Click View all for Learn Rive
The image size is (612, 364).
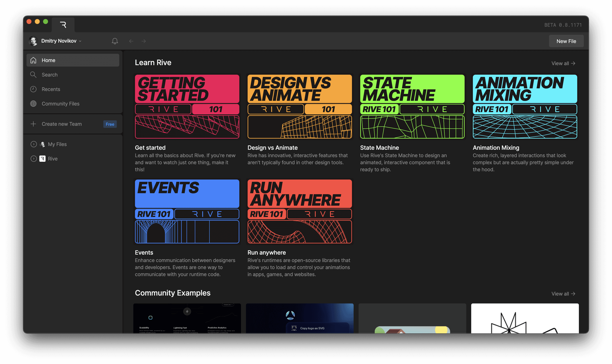tap(563, 63)
